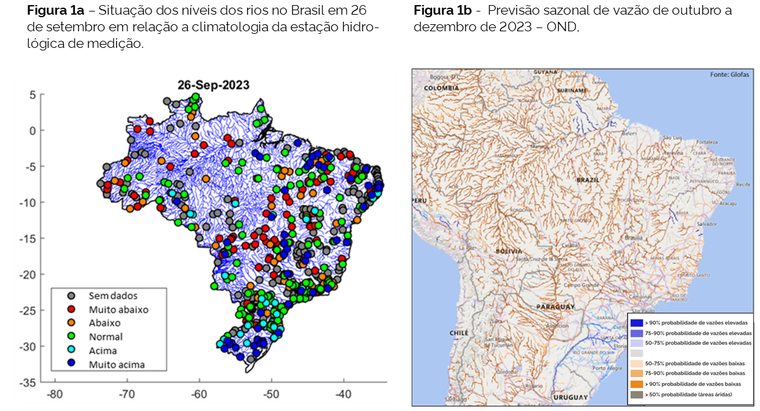Click the 'Fortaleza' city label
760x411 pixels.
706,142
